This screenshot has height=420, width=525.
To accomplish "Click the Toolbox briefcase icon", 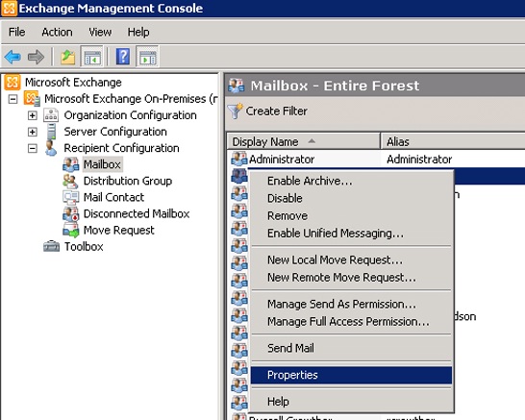I will (51, 246).
